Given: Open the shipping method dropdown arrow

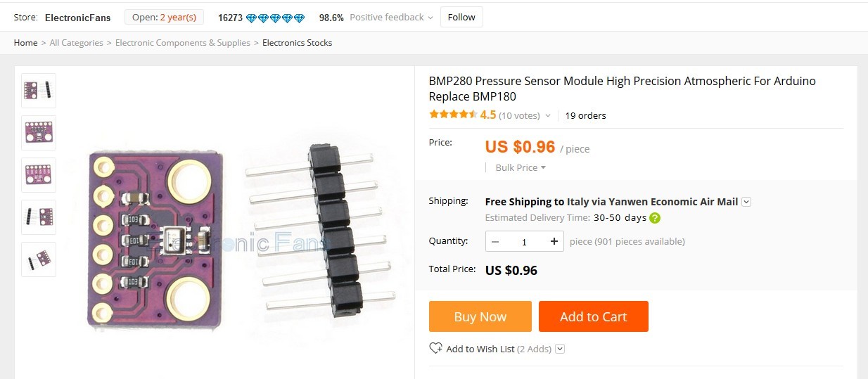Looking at the screenshot, I should 746,202.
